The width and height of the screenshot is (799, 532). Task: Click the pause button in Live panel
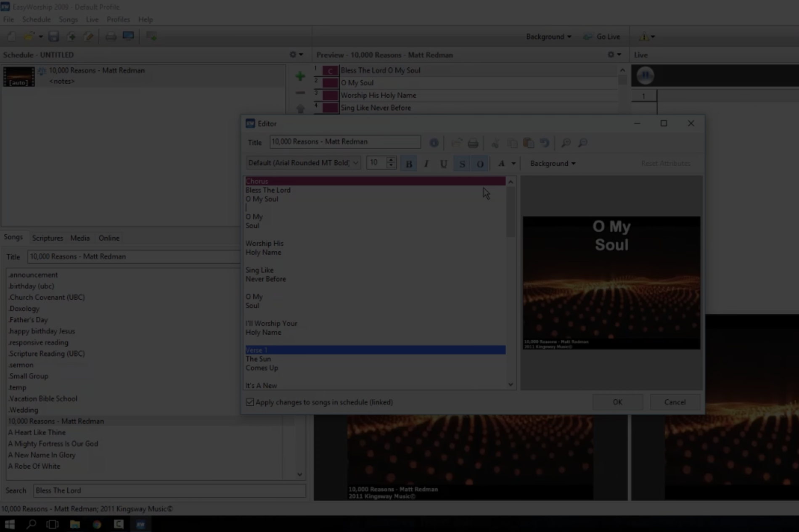pos(645,75)
